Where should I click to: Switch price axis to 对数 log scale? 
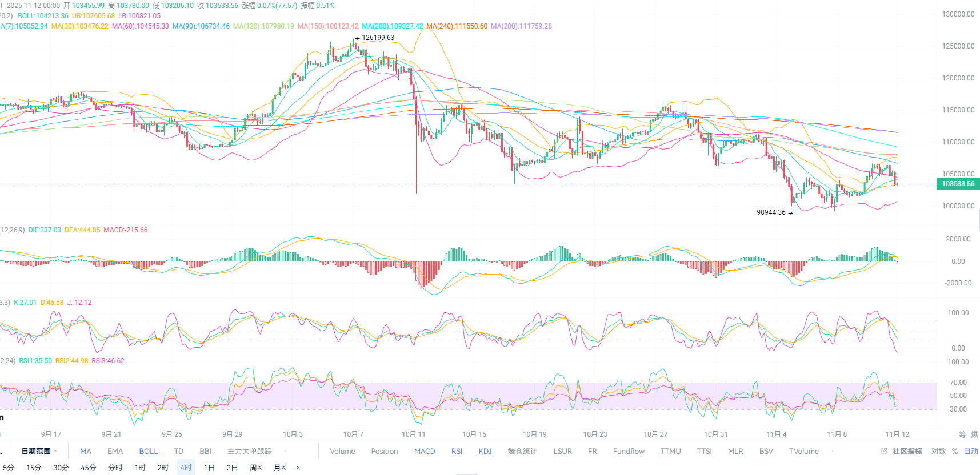click(938, 451)
